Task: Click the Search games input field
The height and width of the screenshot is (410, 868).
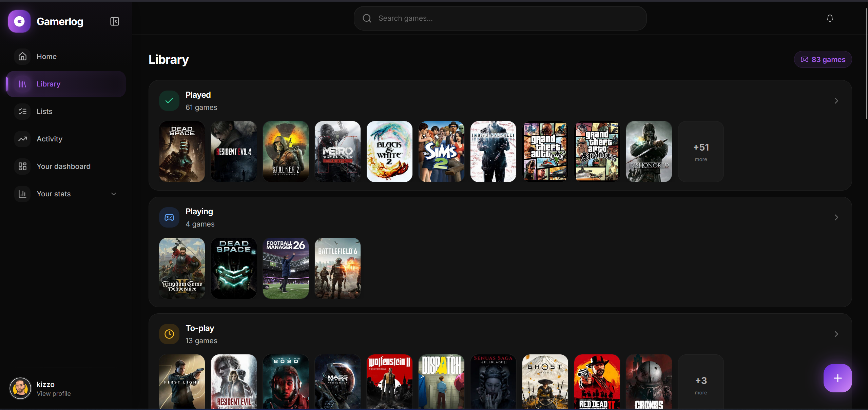Action: (499, 18)
